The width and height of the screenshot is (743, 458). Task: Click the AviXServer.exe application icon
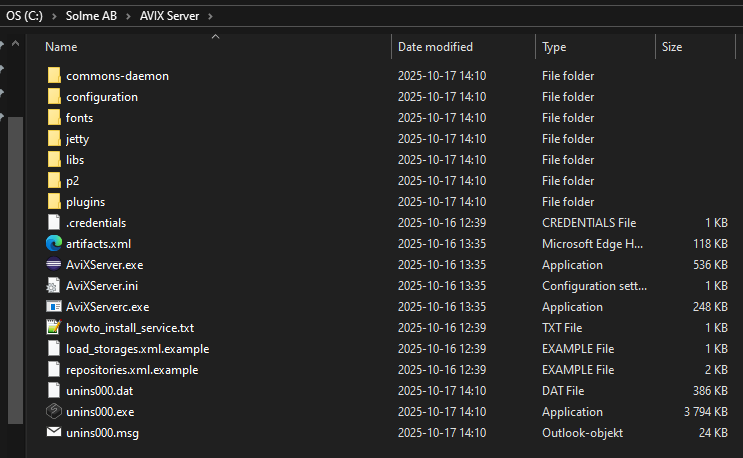54,265
